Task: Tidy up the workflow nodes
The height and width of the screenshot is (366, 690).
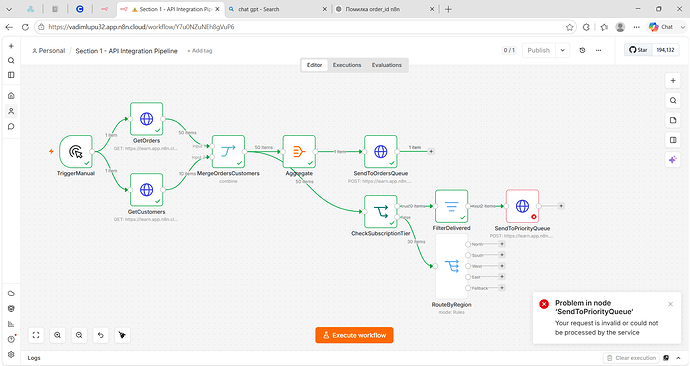Action: 122,335
